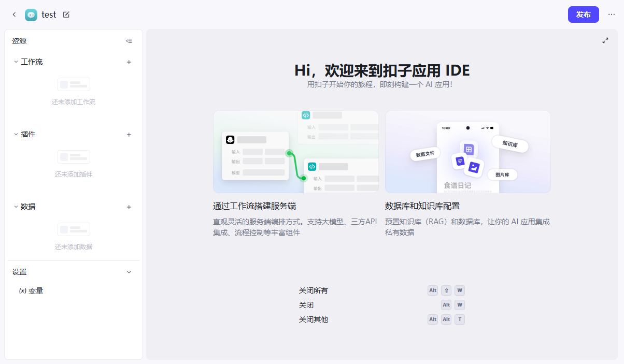Collapse the 工作流 section

(15, 62)
